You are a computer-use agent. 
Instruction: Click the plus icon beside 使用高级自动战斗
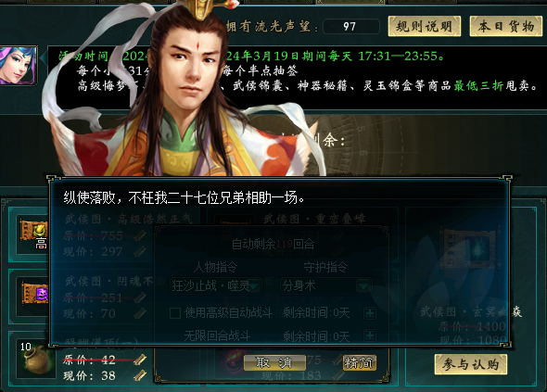369,313
